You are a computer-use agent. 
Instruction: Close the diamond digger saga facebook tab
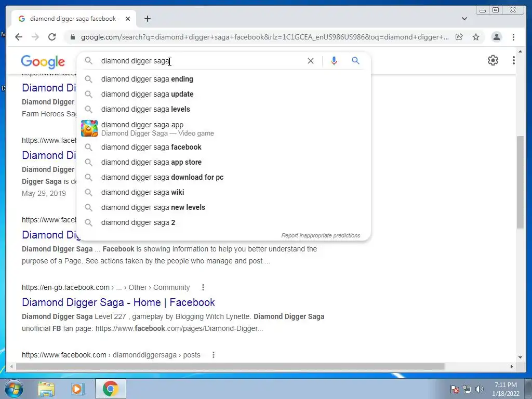point(128,19)
